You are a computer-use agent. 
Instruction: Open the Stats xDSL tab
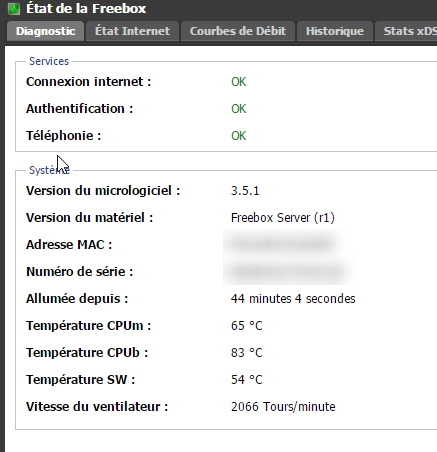point(406,31)
